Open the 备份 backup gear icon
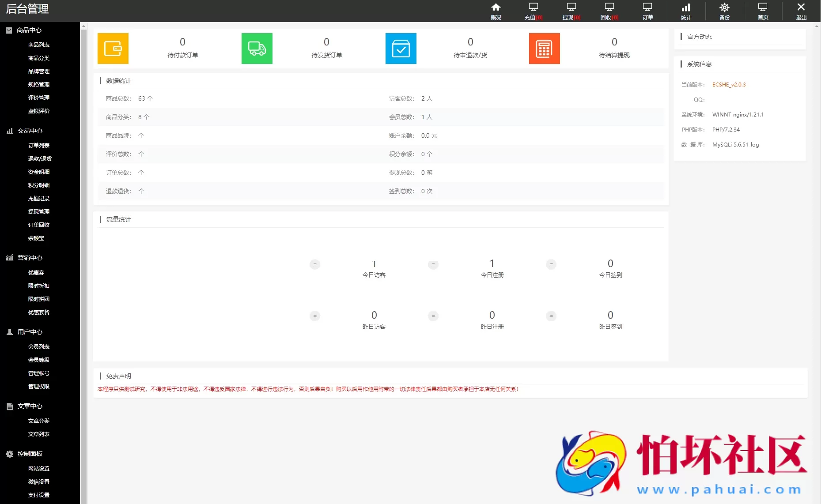 point(724,11)
